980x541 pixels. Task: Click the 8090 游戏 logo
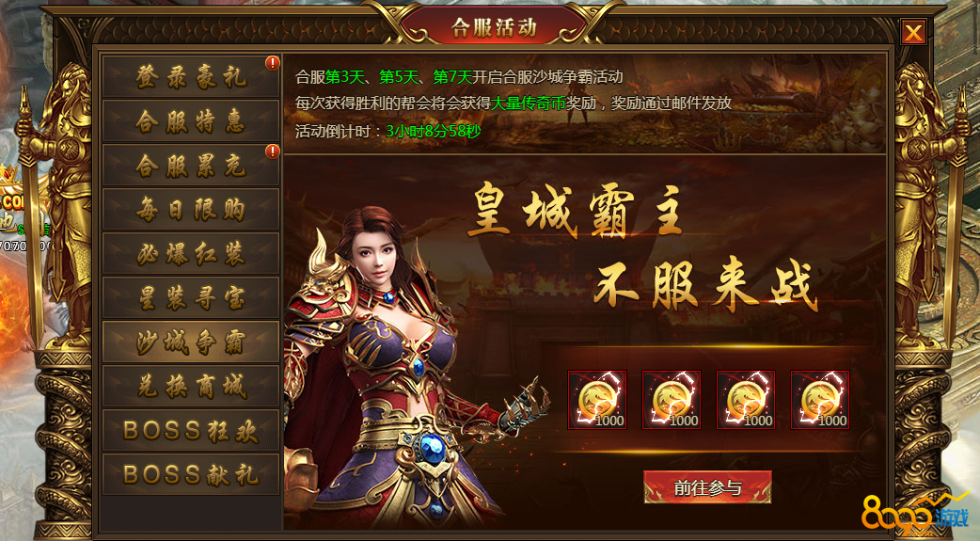point(916,516)
